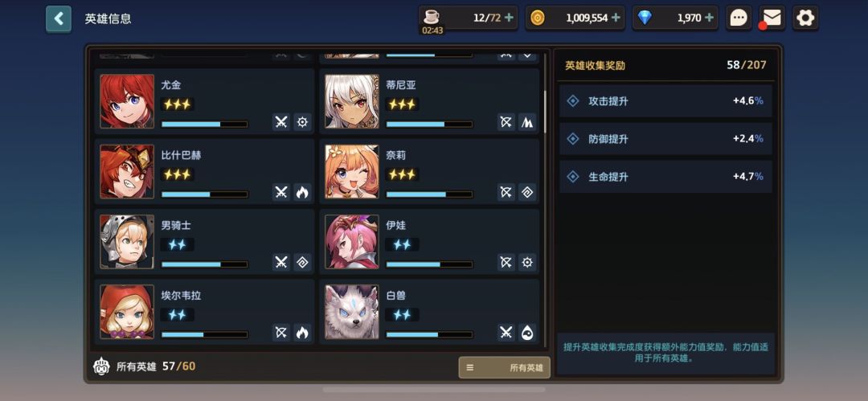Click the fire element icon on 比什巴赫
Image resolution: width=868 pixels, height=401 pixels.
click(x=302, y=192)
